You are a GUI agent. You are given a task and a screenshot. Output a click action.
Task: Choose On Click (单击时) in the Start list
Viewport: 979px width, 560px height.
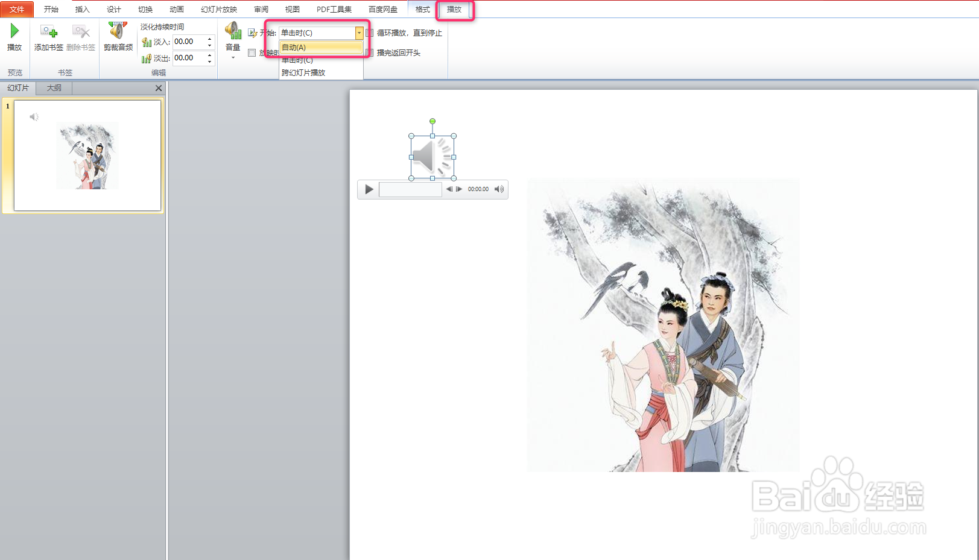[321, 60]
